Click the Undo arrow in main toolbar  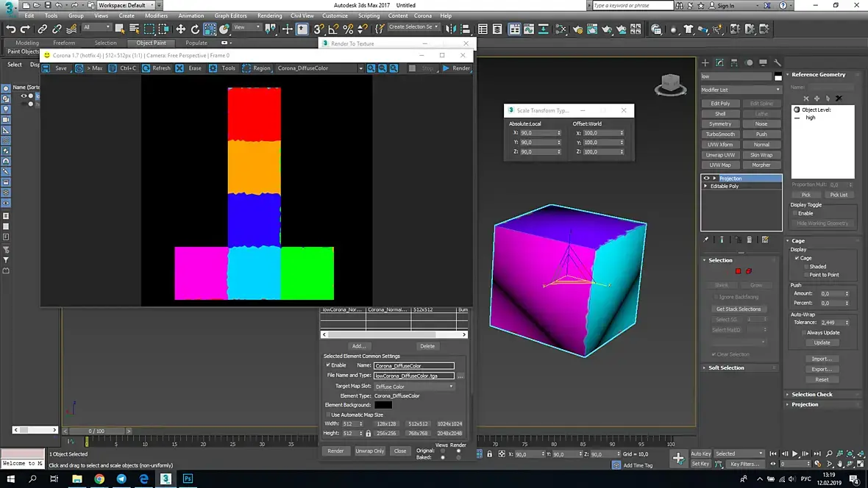click(10, 29)
